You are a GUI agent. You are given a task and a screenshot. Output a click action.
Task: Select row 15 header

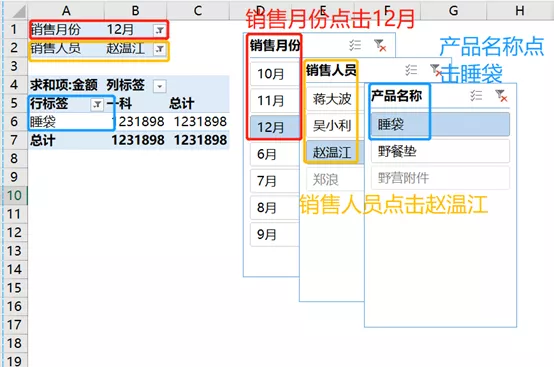point(14,288)
